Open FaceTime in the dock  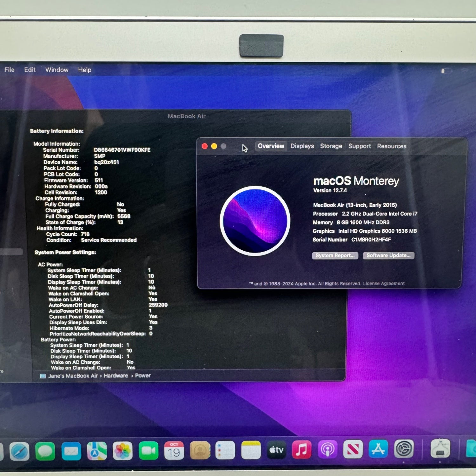pyautogui.click(x=148, y=451)
